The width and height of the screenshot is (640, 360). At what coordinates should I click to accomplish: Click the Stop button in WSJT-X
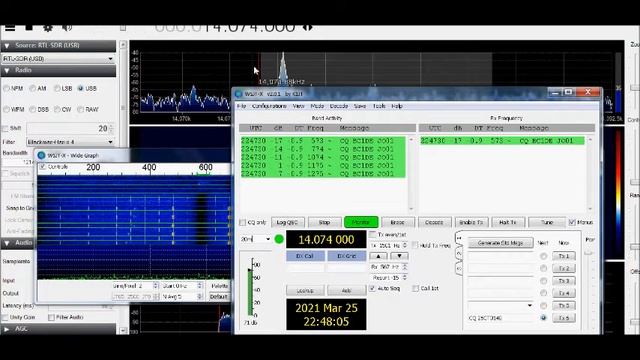coord(324,222)
